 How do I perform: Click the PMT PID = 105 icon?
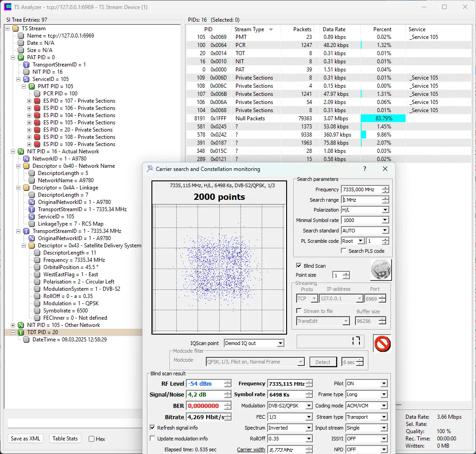[32, 86]
